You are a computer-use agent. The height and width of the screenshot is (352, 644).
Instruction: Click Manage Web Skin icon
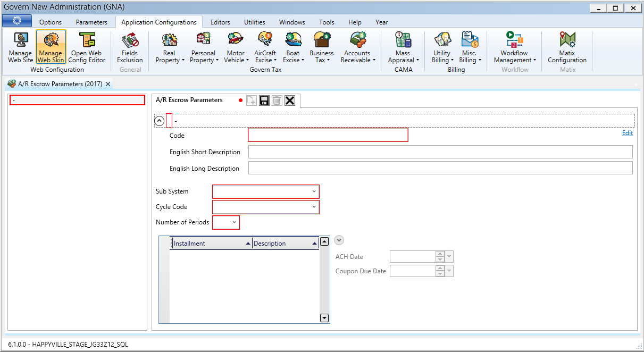click(x=51, y=48)
